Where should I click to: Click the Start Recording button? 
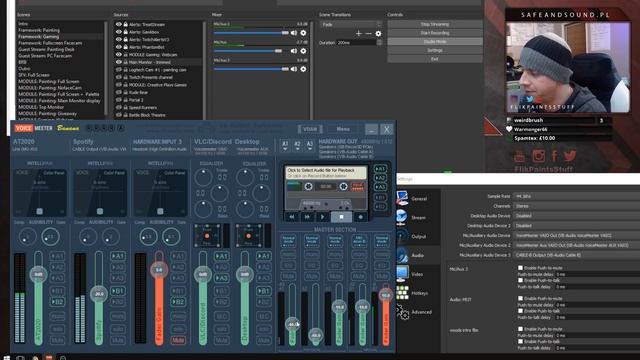click(435, 33)
